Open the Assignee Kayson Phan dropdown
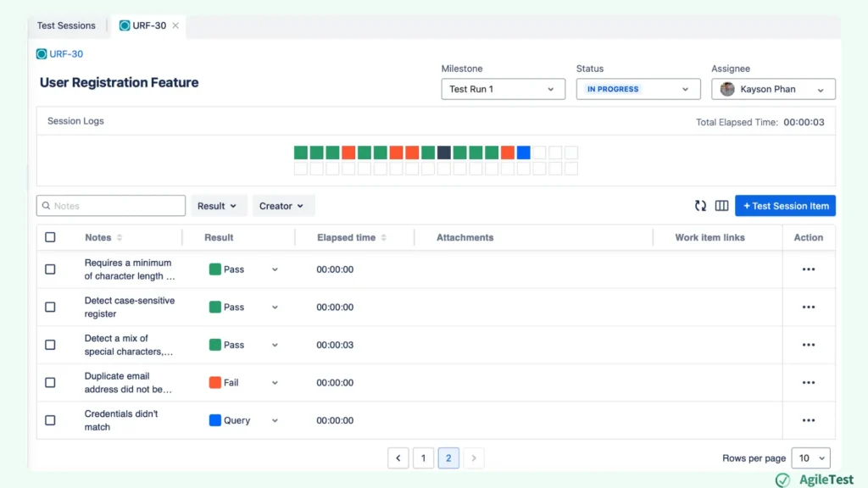 coord(772,89)
